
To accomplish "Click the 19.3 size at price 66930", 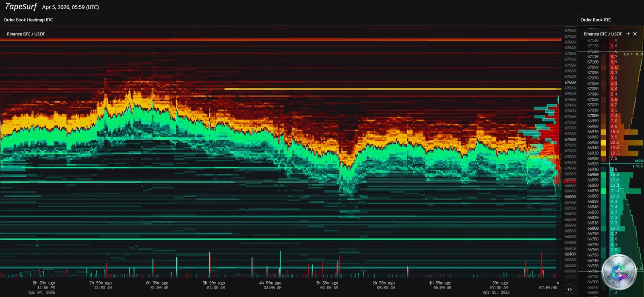I will pos(615,153).
